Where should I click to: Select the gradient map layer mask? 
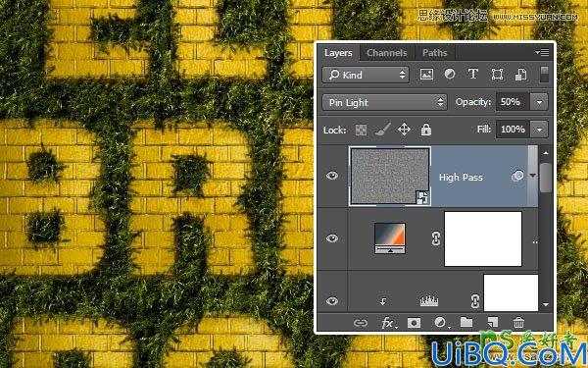point(483,238)
